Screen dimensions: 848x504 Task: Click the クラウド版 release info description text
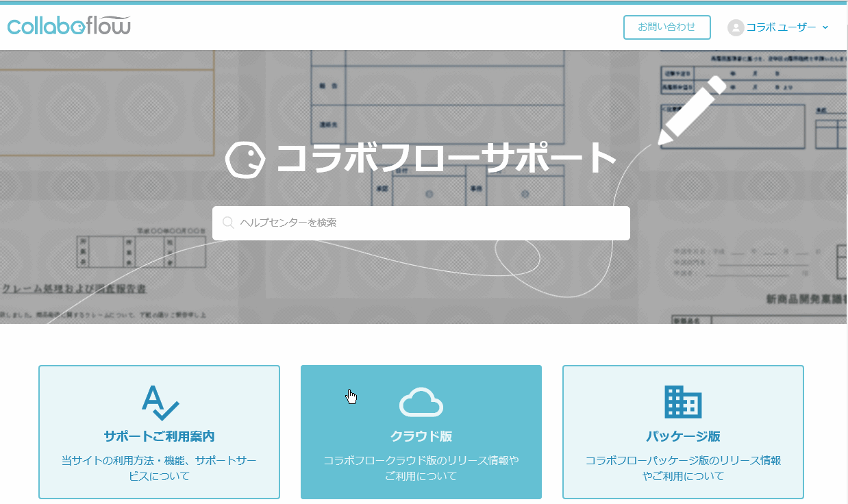421,468
